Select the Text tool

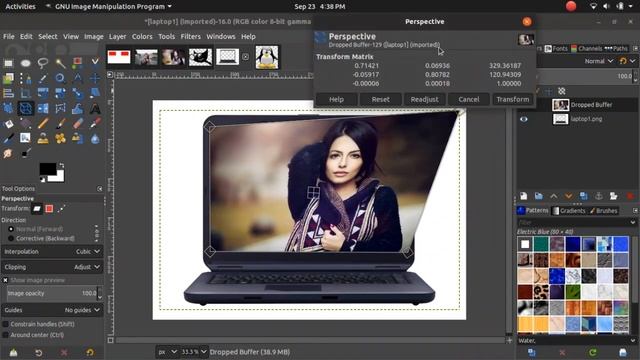click(95, 109)
